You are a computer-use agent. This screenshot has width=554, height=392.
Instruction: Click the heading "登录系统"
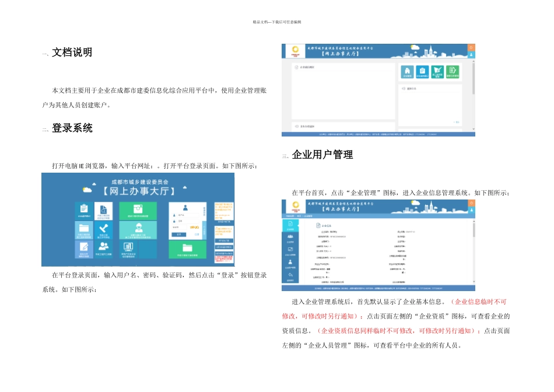coord(72,128)
